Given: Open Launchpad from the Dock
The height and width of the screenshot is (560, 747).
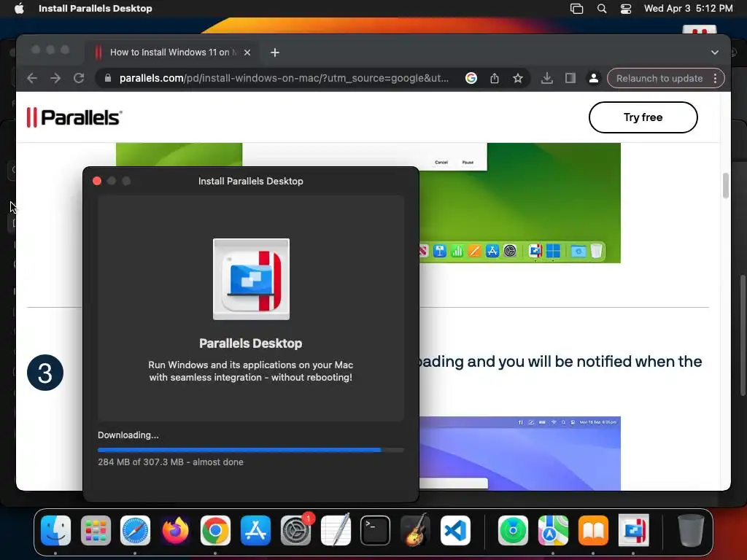Looking at the screenshot, I should tap(96, 530).
